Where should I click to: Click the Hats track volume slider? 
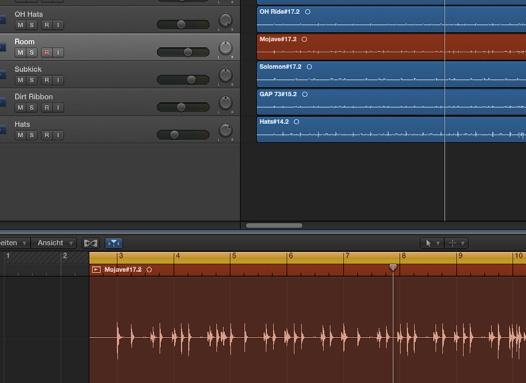tap(183, 134)
